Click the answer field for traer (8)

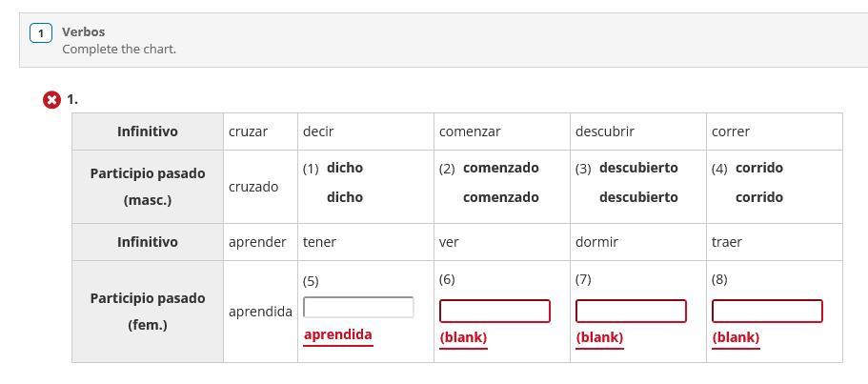(x=767, y=311)
